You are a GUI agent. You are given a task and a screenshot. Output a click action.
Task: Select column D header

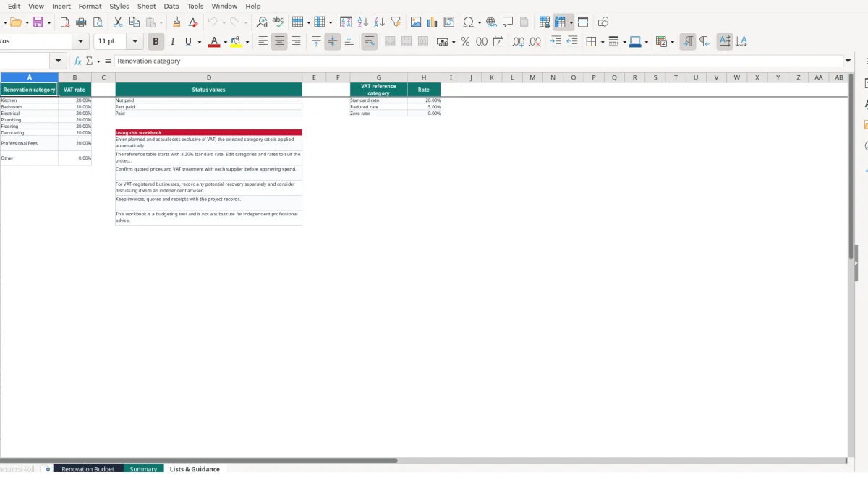click(x=208, y=77)
